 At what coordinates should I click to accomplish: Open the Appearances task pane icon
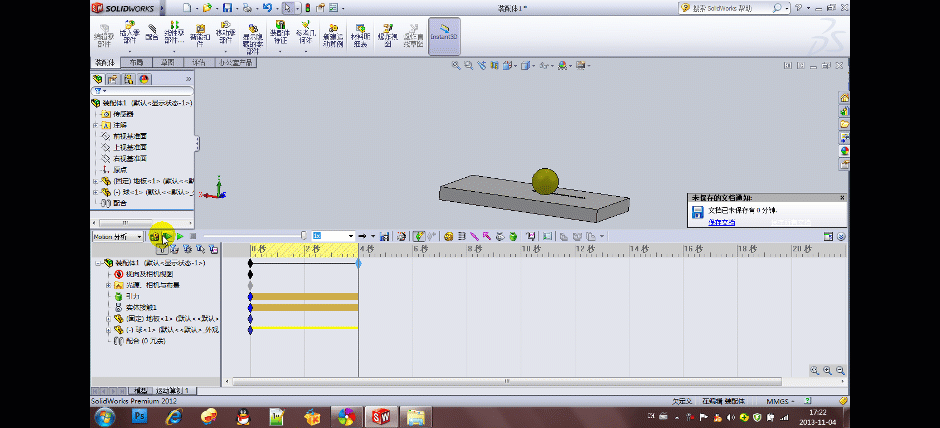(x=844, y=150)
